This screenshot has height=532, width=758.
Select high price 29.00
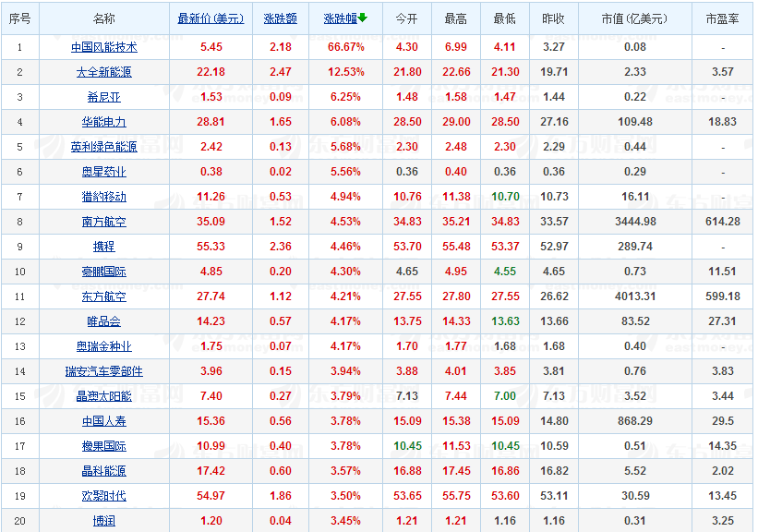(456, 122)
